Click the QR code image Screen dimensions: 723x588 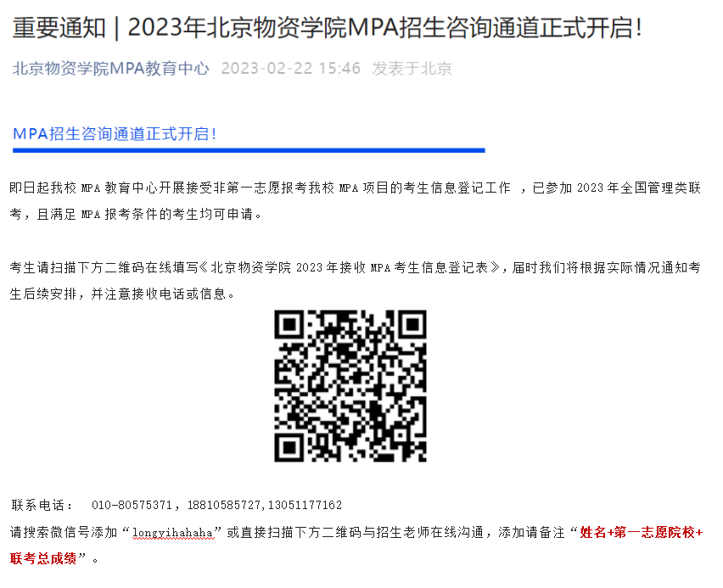350,385
